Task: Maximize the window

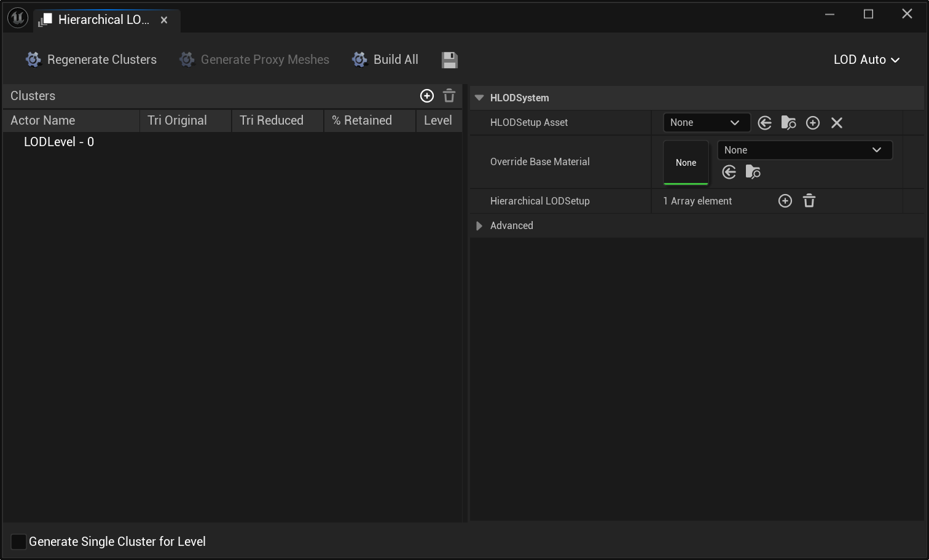Action: [x=868, y=14]
